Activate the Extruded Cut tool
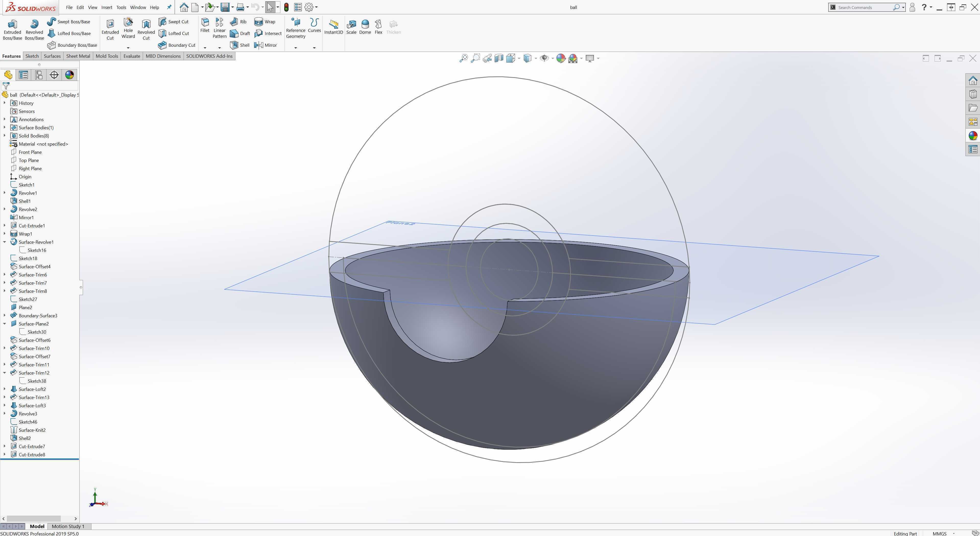980x536 pixels. click(x=110, y=30)
